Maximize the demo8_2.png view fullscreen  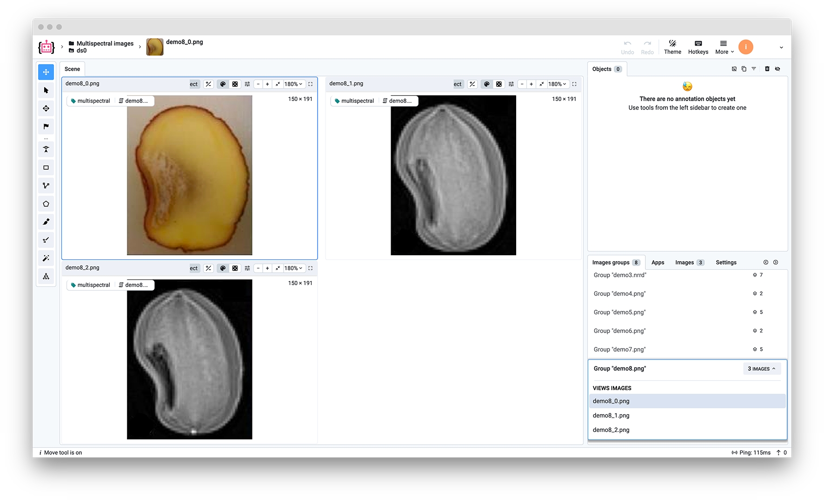[x=311, y=268]
